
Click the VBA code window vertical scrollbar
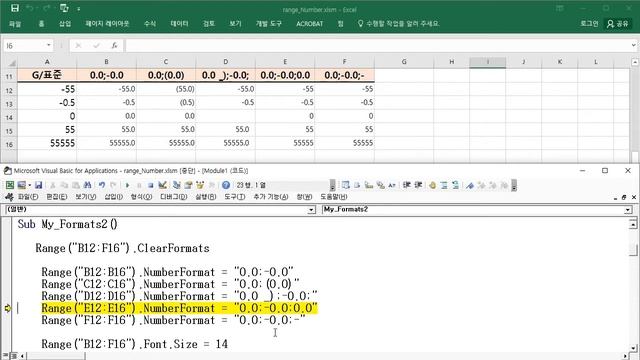pyautogui.click(x=633, y=286)
